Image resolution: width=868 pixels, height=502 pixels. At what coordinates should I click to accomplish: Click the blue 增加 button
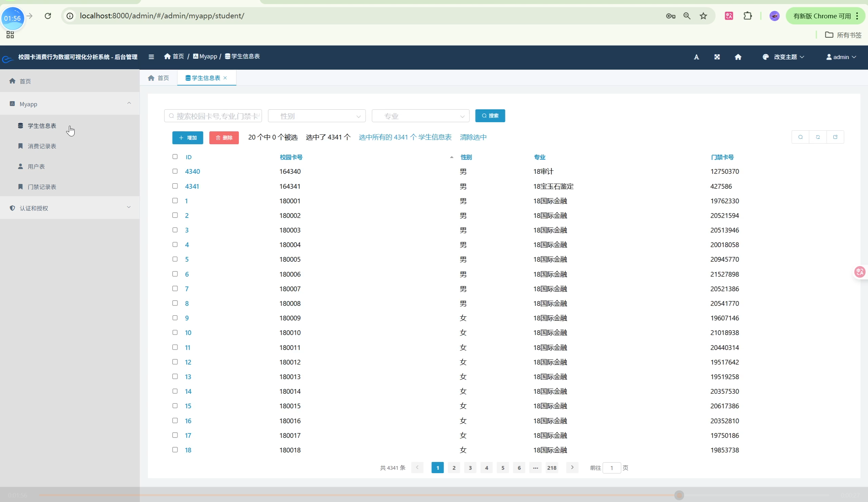click(188, 137)
